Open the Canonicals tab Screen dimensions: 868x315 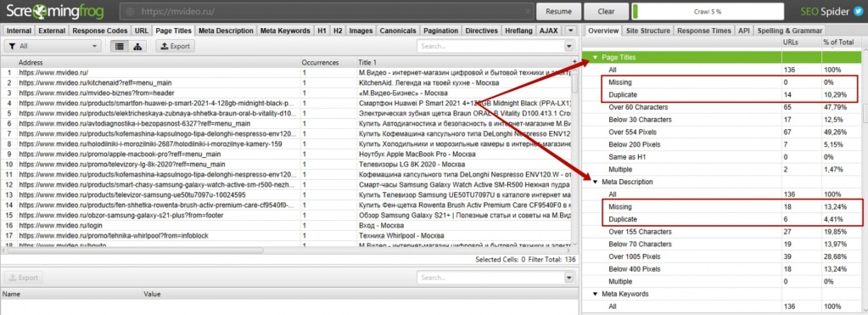(x=398, y=31)
